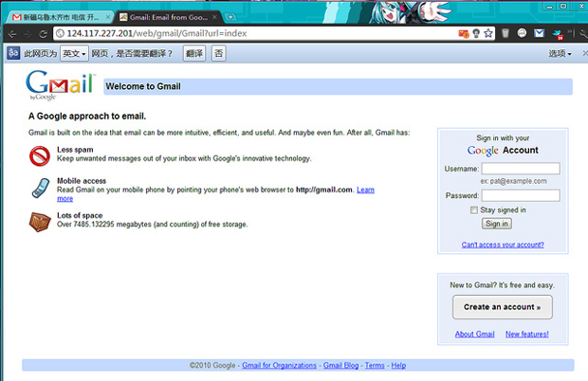588x381 pixels.
Task: Click the 翻译 translate button
Action: pos(193,53)
